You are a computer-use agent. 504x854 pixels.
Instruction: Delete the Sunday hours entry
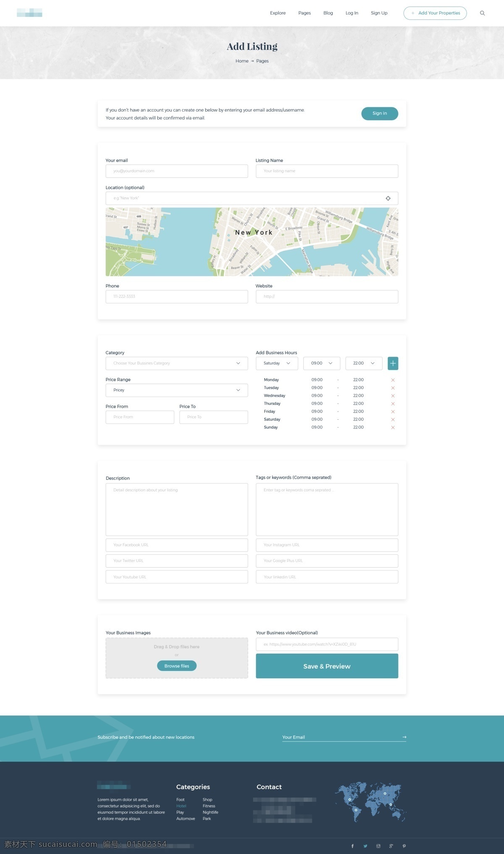point(393,428)
